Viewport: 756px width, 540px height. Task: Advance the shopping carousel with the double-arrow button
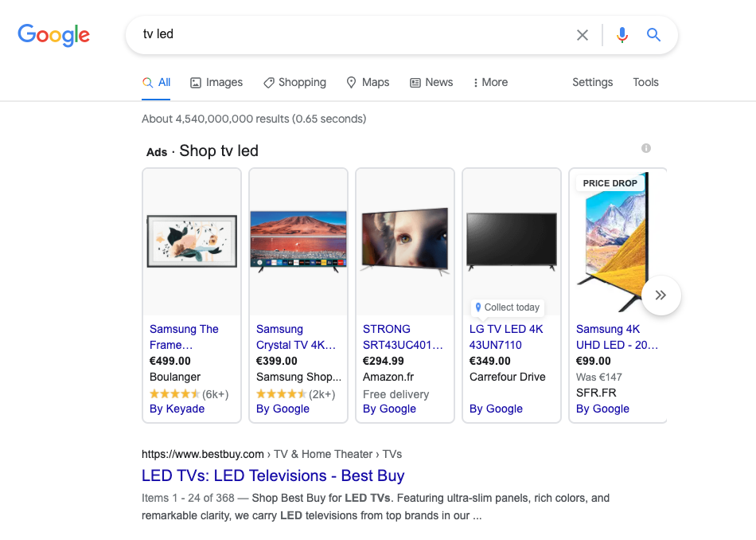661,295
